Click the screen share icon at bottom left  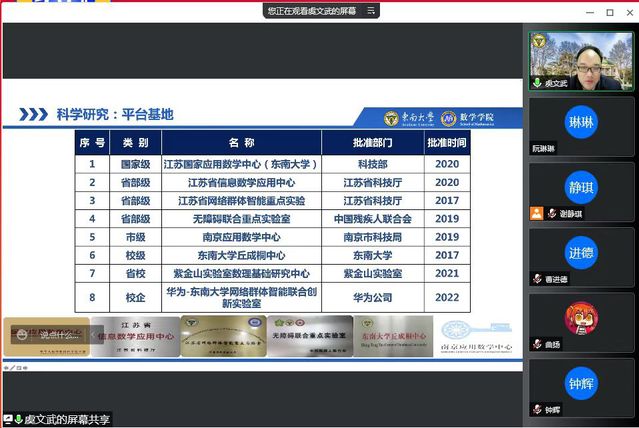tap(8, 419)
